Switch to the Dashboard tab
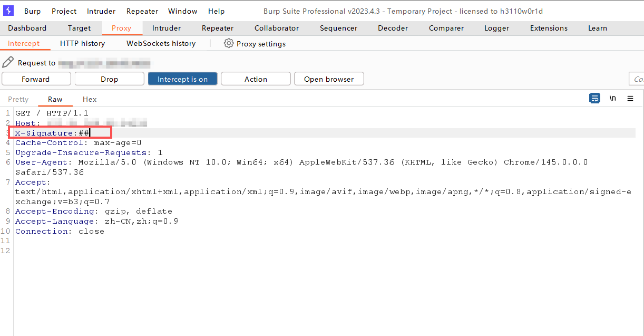Viewport: 644px width, 336px height. (x=27, y=28)
